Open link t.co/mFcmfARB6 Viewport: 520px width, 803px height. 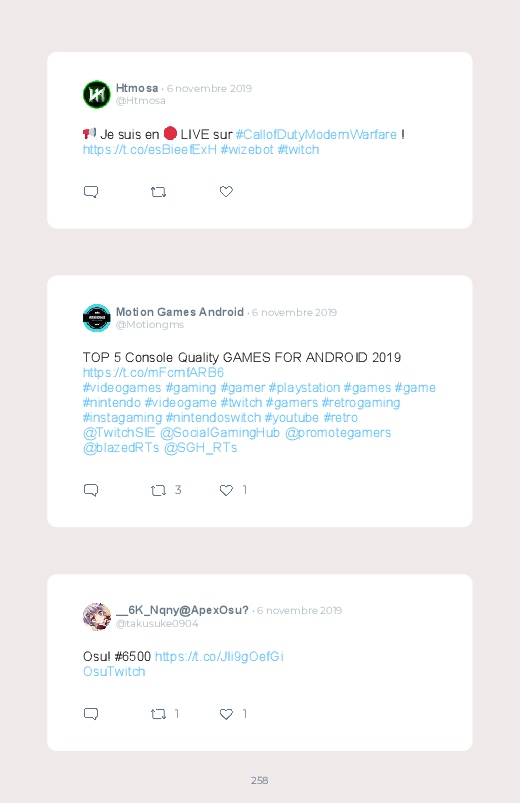click(x=153, y=372)
